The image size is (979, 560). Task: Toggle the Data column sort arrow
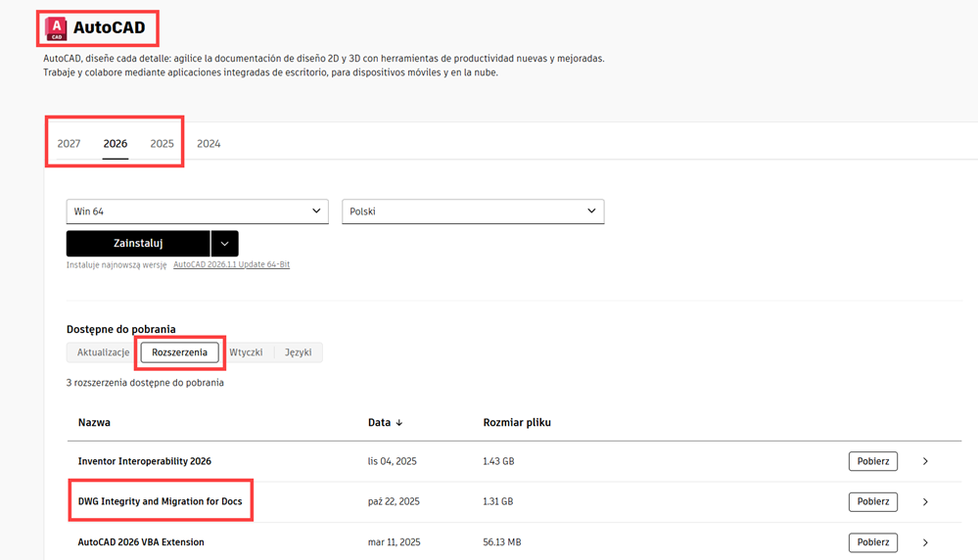(399, 423)
